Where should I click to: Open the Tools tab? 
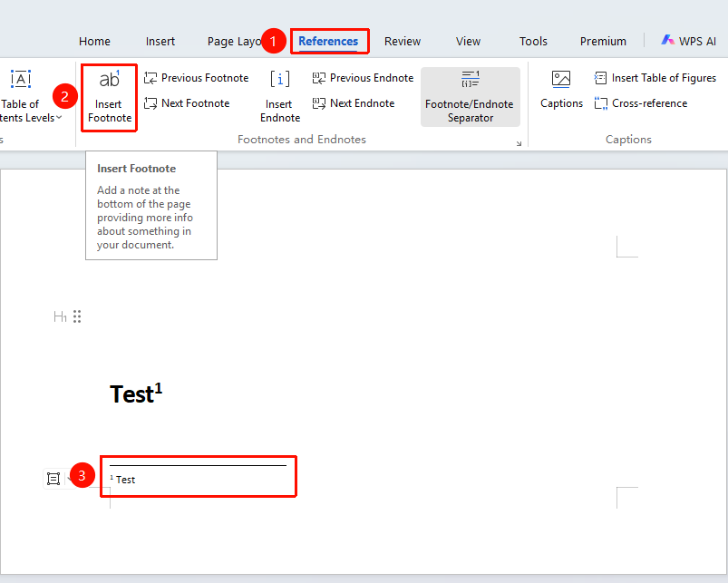point(533,42)
